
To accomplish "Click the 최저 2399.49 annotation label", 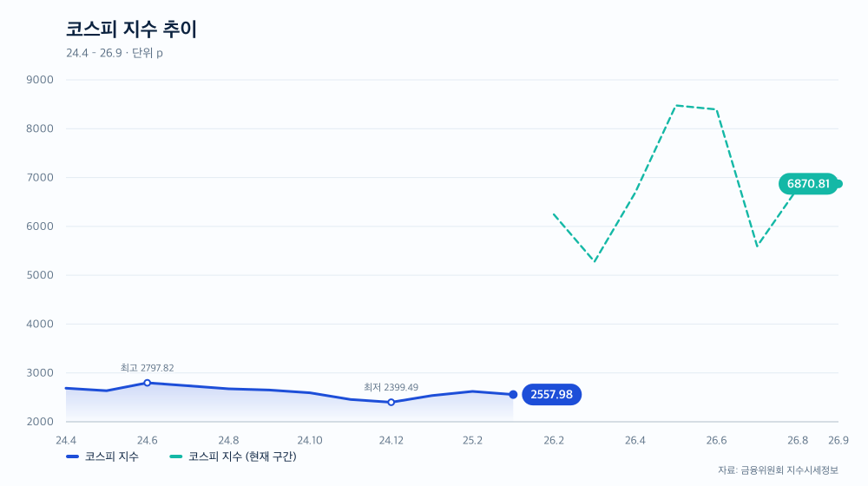I will tap(391, 387).
